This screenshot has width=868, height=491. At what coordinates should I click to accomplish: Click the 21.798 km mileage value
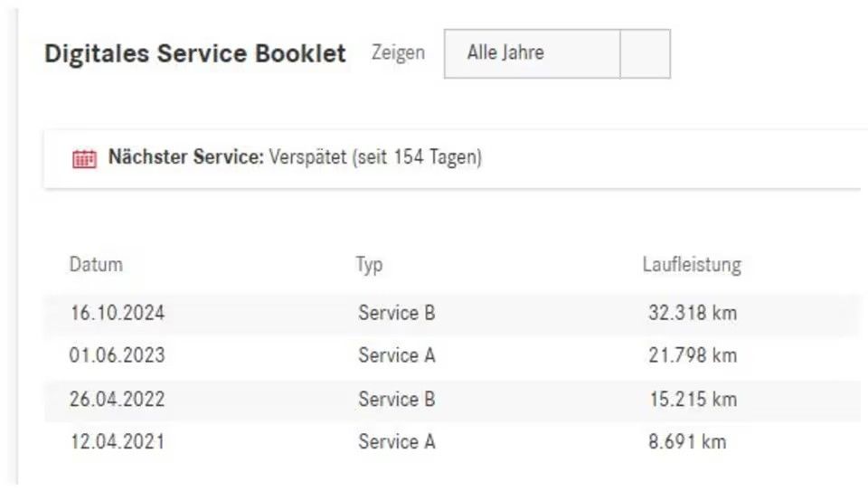click(x=693, y=355)
